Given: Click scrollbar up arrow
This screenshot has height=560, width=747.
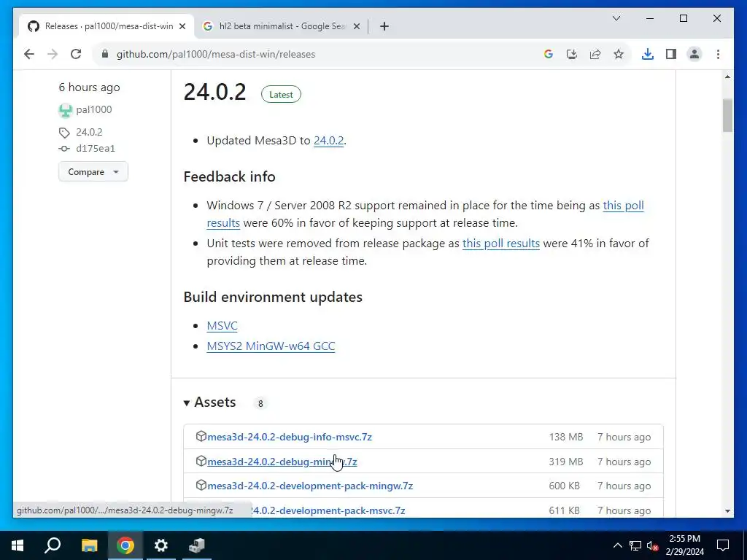Looking at the screenshot, I should 727,77.
